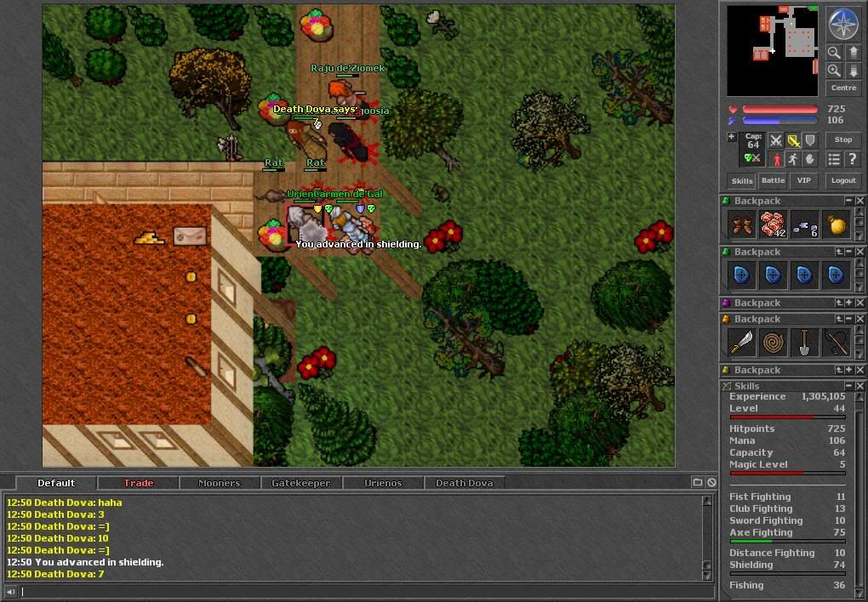Zoom out the minimap
The image size is (868, 602).
[x=834, y=53]
